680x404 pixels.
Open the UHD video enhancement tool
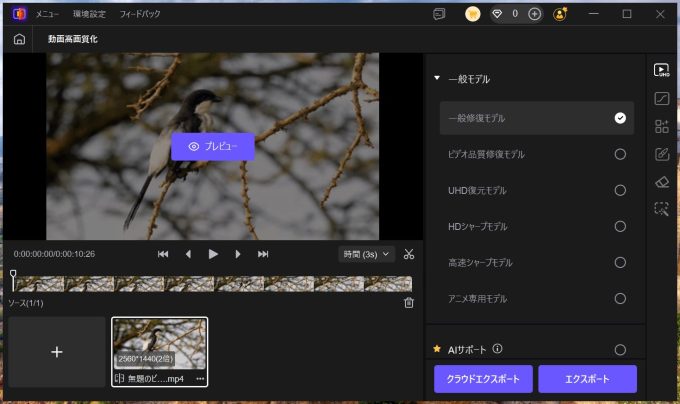(x=661, y=70)
